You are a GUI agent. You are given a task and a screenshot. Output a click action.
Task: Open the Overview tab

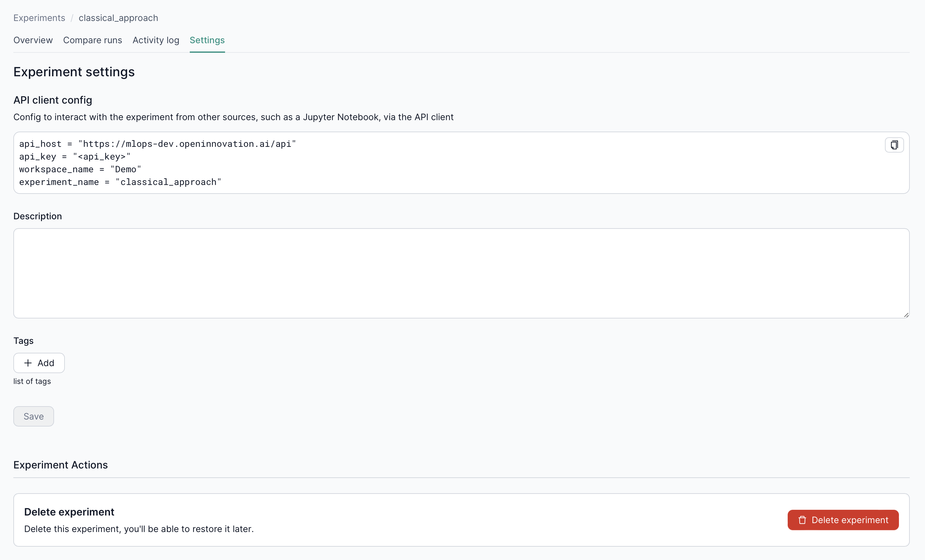point(33,40)
